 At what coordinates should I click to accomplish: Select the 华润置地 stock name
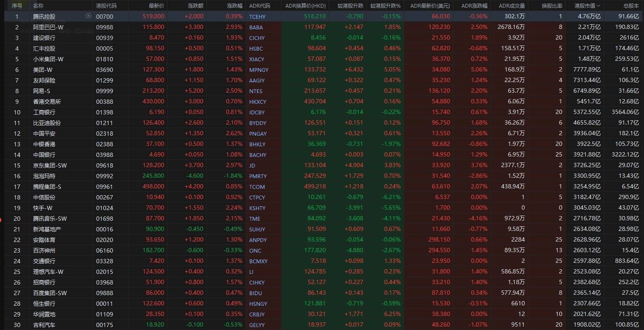(x=44, y=314)
